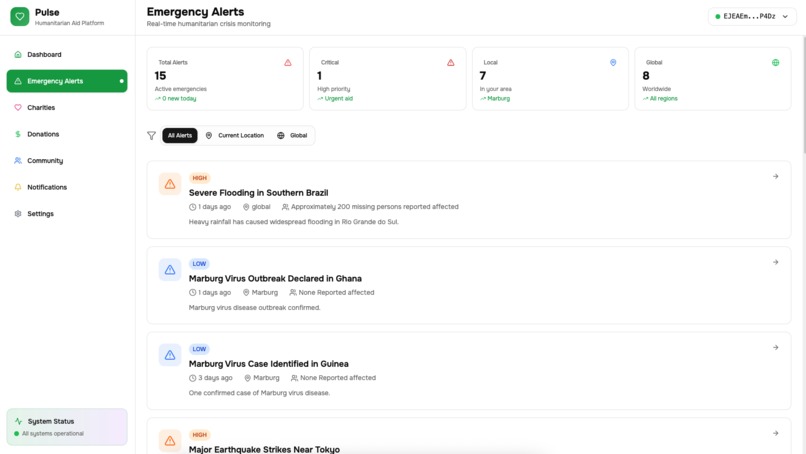Filter alerts by Global

click(292, 136)
